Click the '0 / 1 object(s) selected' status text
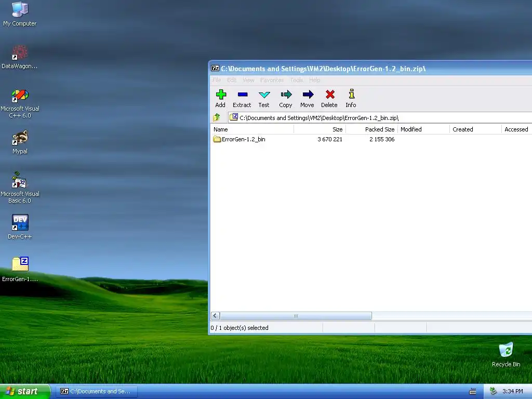Image resolution: width=532 pixels, height=399 pixels. tap(240, 328)
